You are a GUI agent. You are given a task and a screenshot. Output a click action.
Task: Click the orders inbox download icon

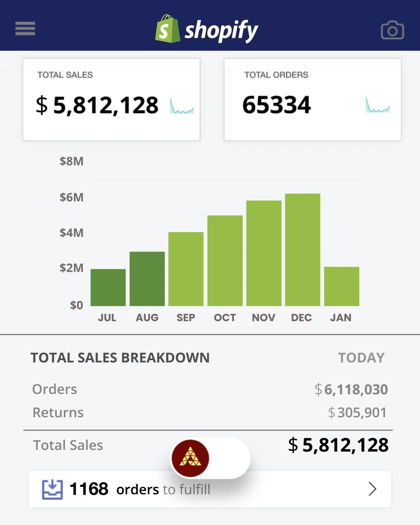pyautogui.click(x=52, y=489)
